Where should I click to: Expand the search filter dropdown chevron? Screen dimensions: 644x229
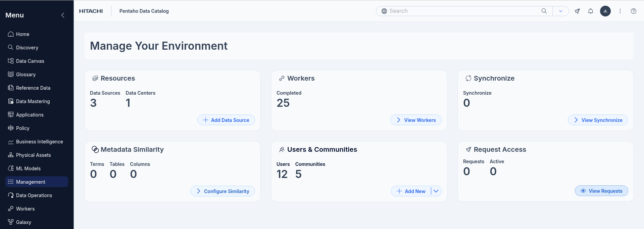tap(560, 11)
